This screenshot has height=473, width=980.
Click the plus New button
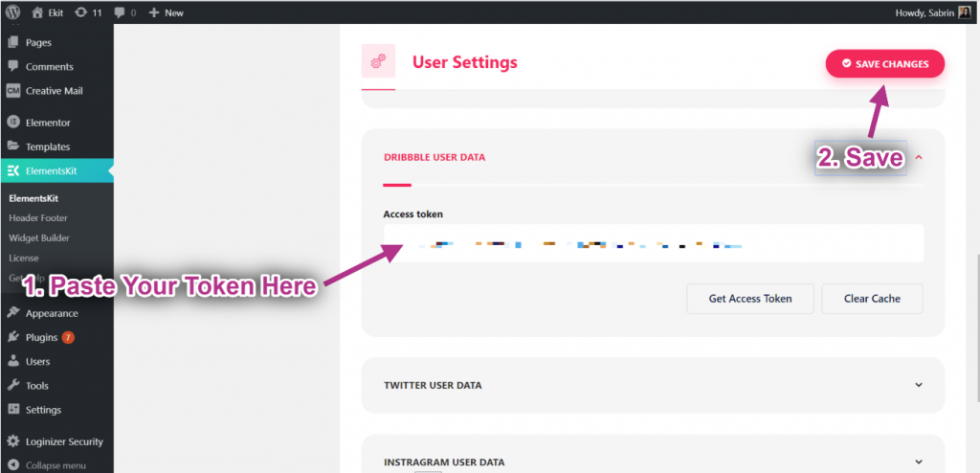tap(166, 11)
